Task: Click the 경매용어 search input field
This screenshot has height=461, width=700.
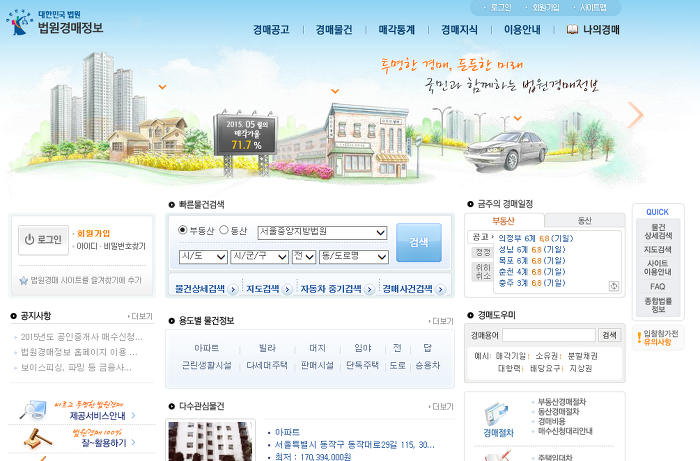Action: pos(549,335)
